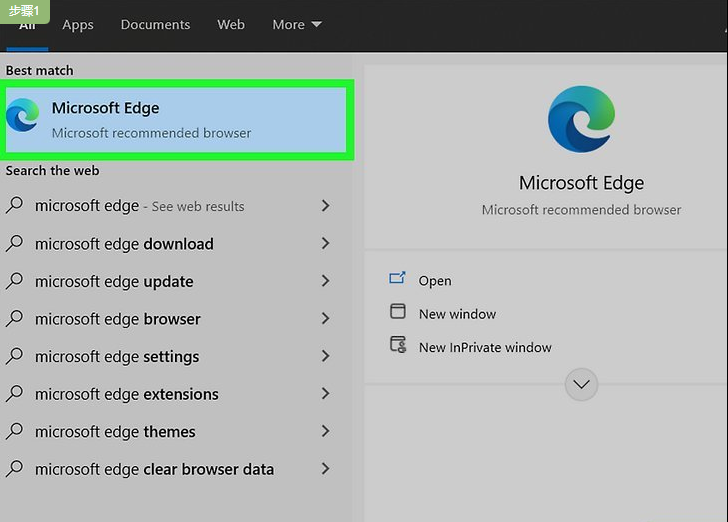Switch to the Documents tab
Screen dimensions: 728x522
(156, 25)
